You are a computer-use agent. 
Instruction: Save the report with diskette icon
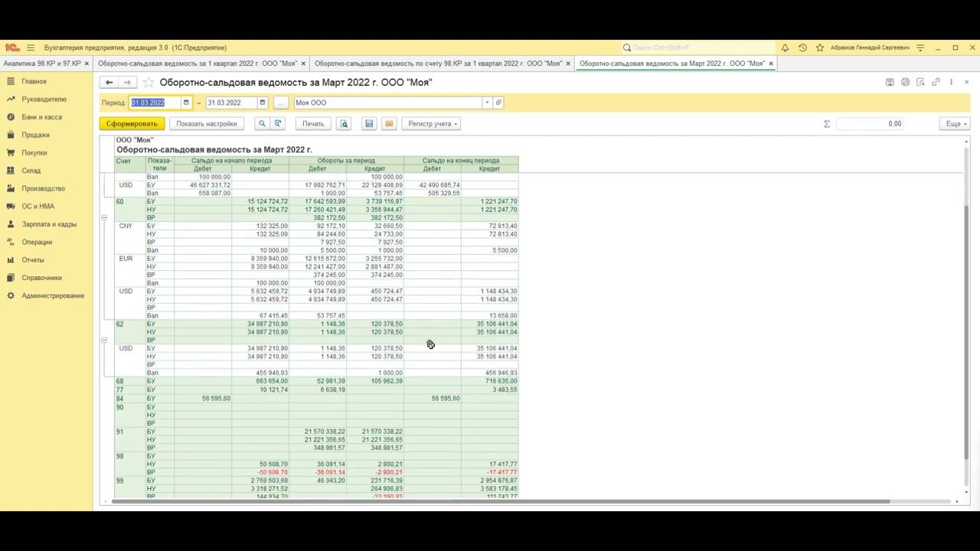(369, 123)
